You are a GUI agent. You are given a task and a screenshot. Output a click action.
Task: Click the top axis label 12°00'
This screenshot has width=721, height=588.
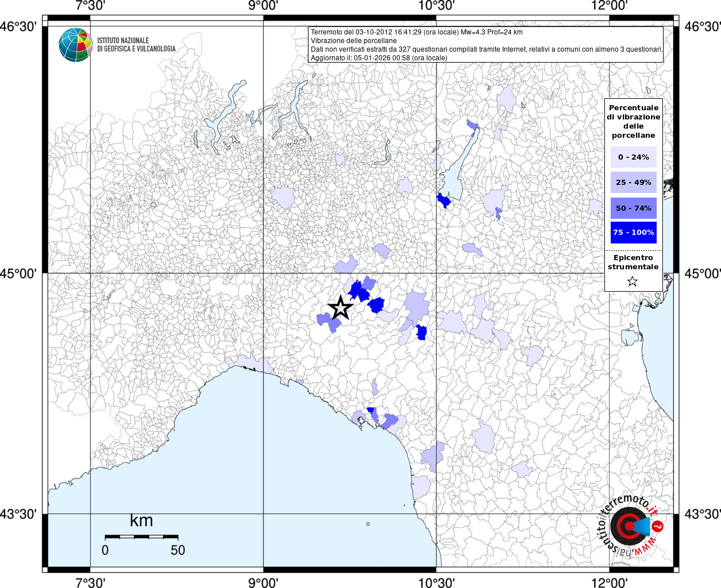[609, 6]
